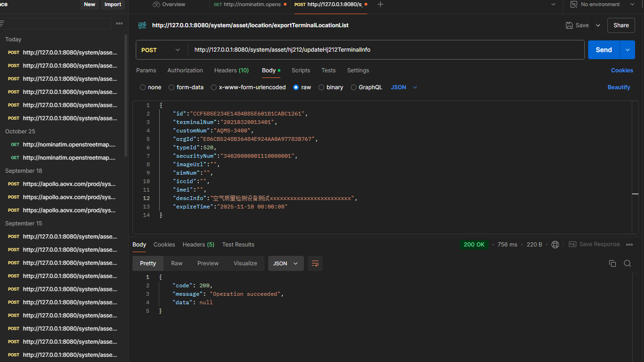Open the Test Results response tab
644x362 pixels.
point(238,245)
